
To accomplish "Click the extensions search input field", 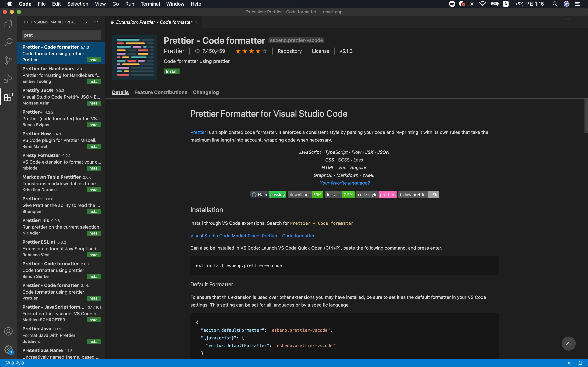I will [x=61, y=35].
